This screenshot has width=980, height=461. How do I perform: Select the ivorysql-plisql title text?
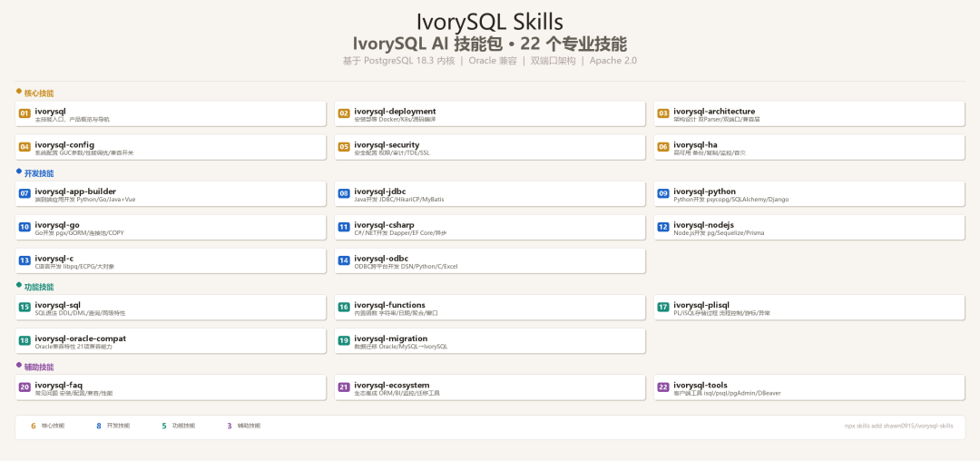click(701, 305)
